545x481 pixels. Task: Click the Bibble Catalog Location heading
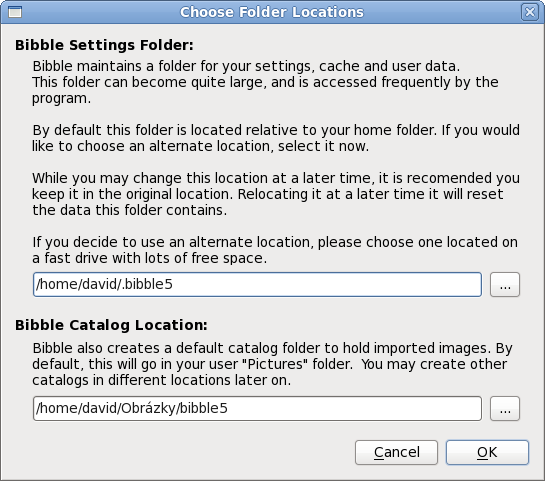(111, 325)
